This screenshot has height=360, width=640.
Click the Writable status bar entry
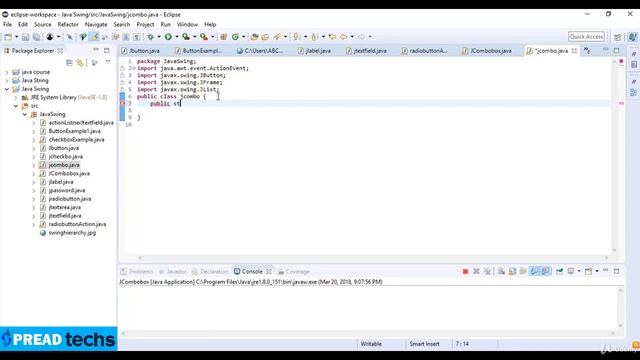[x=371, y=344]
